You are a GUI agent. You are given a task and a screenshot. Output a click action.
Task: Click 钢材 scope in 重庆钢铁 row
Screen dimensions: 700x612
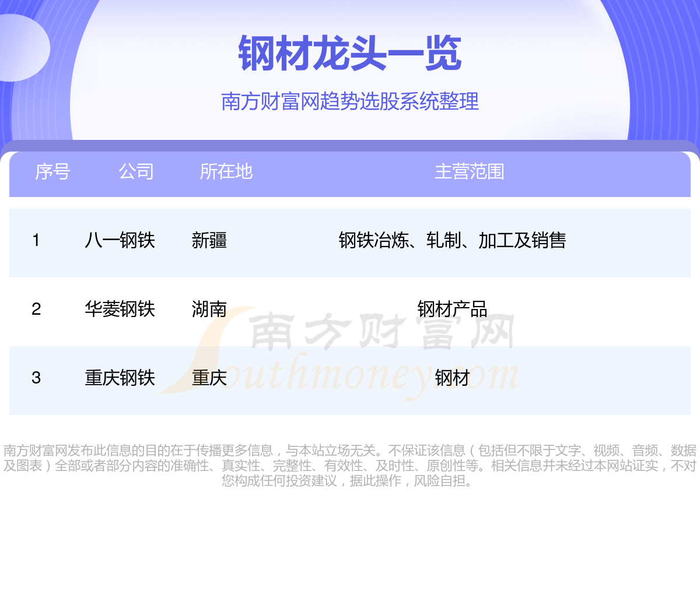453,378
